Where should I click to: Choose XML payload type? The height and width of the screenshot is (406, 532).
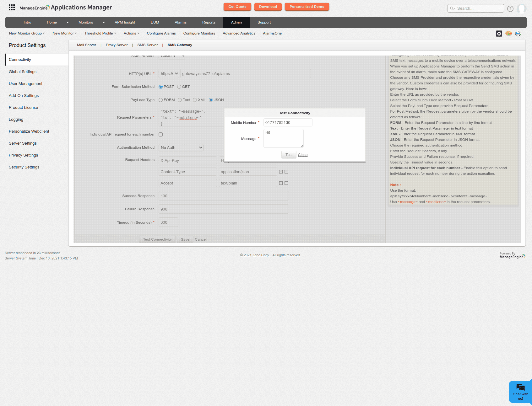tap(195, 100)
